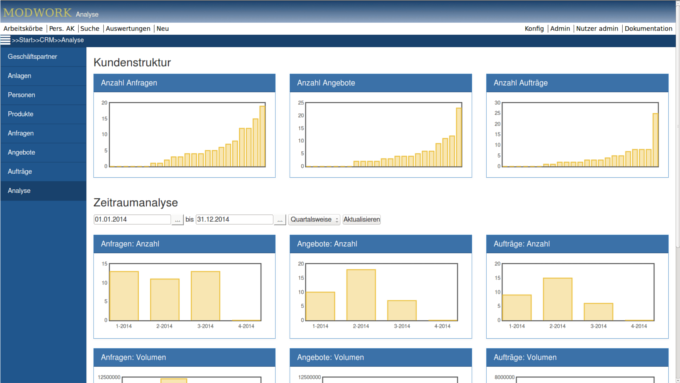Click the 2-2014 bar in Angebote: Anzahl
Image resolution: width=680 pixels, height=383 pixels.
coord(361,295)
